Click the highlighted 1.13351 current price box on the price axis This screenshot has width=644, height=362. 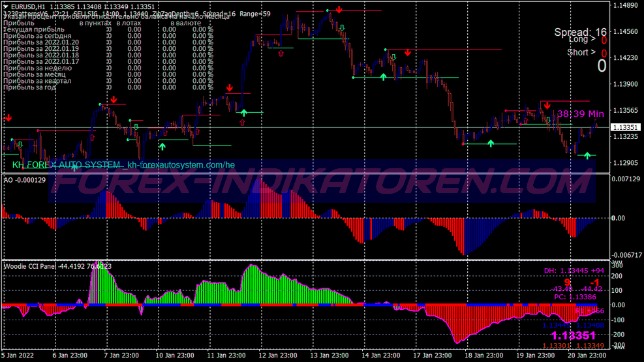(625, 128)
